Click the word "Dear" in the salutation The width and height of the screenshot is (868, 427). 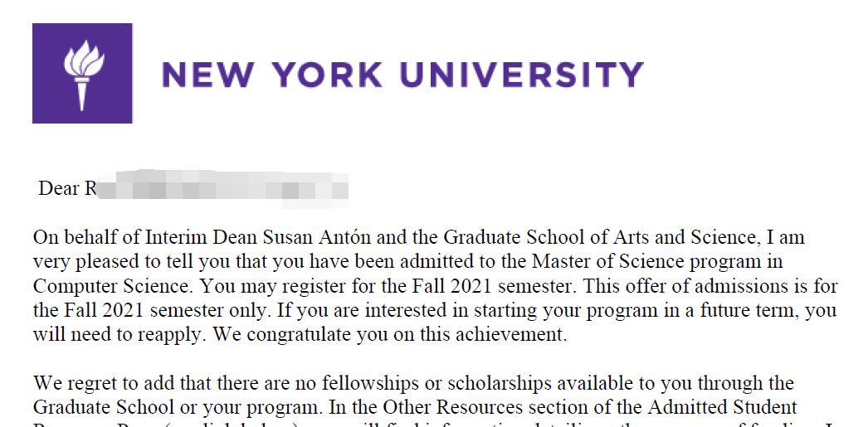pos(57,189)
